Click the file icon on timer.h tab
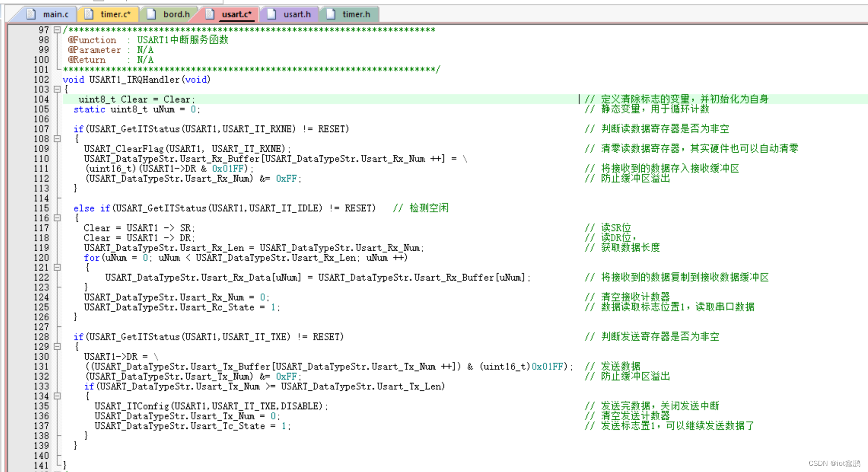The height and width of the screenshot is (472, 868). 331,14
